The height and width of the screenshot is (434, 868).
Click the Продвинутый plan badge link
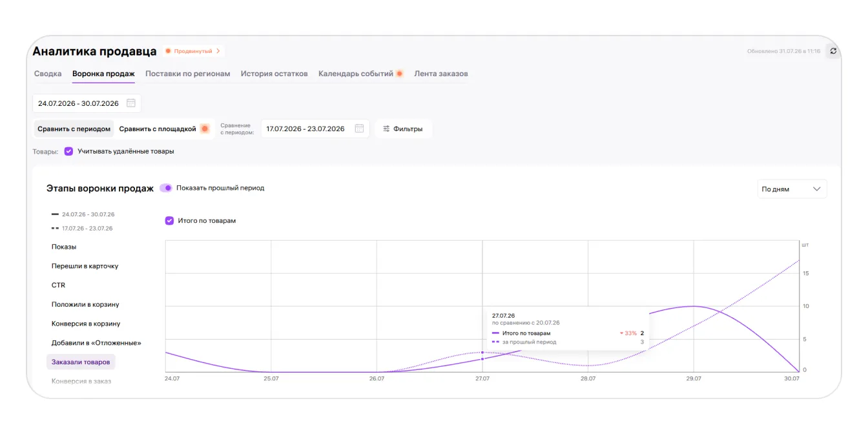pos(193,51)
